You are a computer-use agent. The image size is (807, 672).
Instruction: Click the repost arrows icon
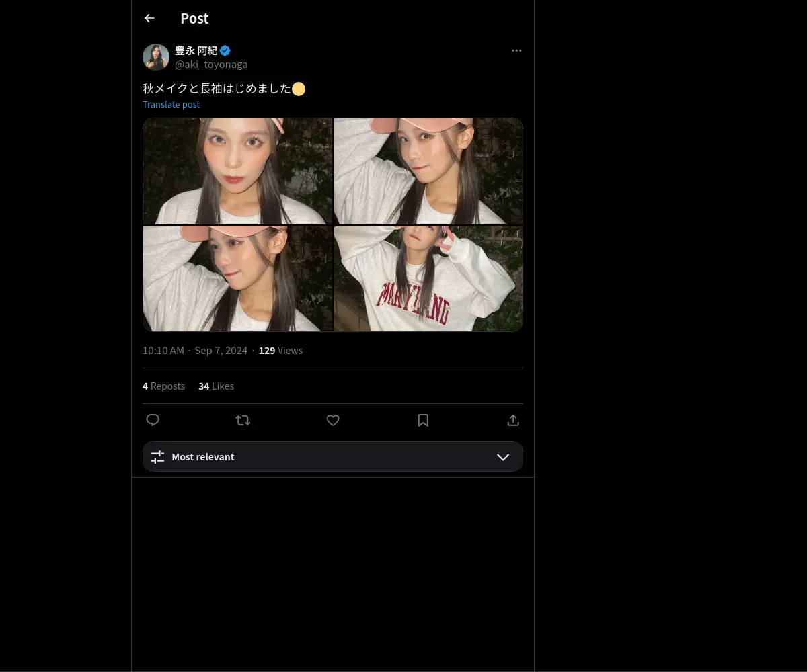243,420
